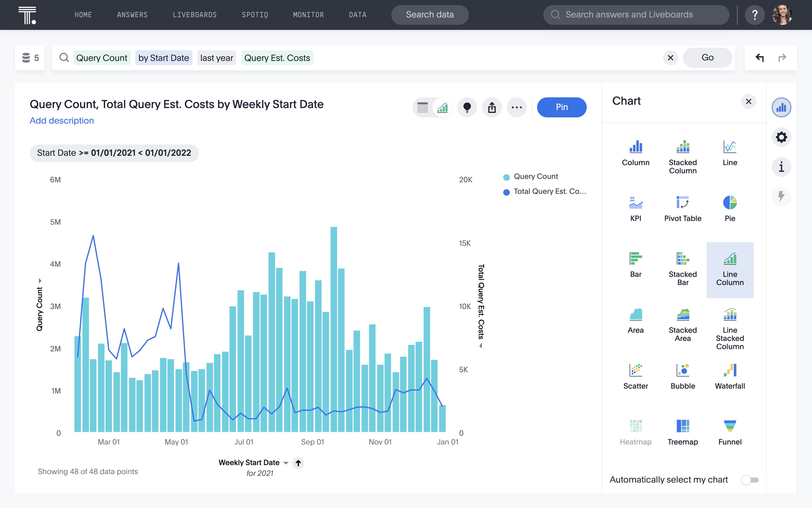Viewport: 812px width, 508px height.
Task: Close the Chart panel
Action: tap(749, 102)
